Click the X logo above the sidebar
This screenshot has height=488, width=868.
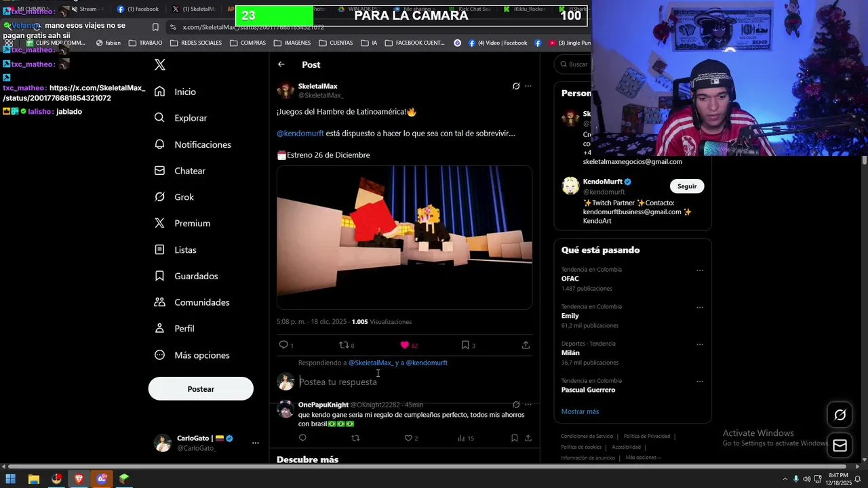(x=160, y=65)
